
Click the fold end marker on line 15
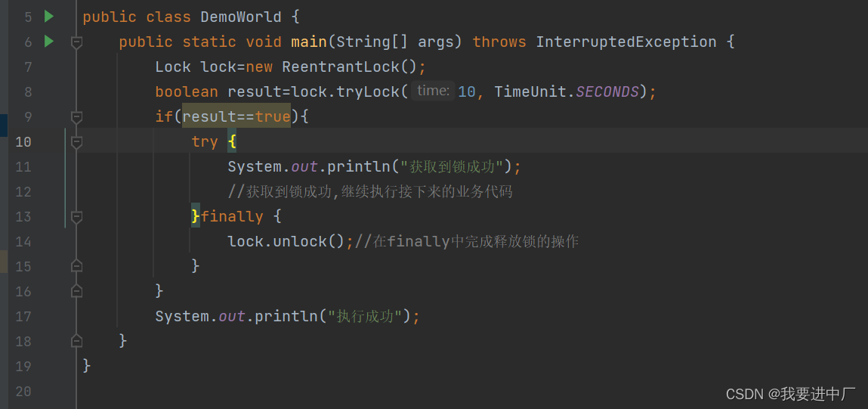click(76, 265)
